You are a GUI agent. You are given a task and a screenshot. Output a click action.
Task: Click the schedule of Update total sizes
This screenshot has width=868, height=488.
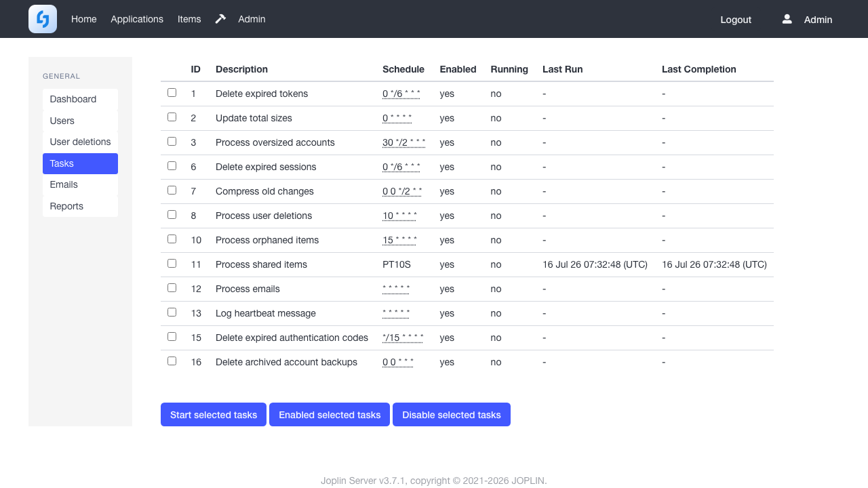(x=397, y=118)
